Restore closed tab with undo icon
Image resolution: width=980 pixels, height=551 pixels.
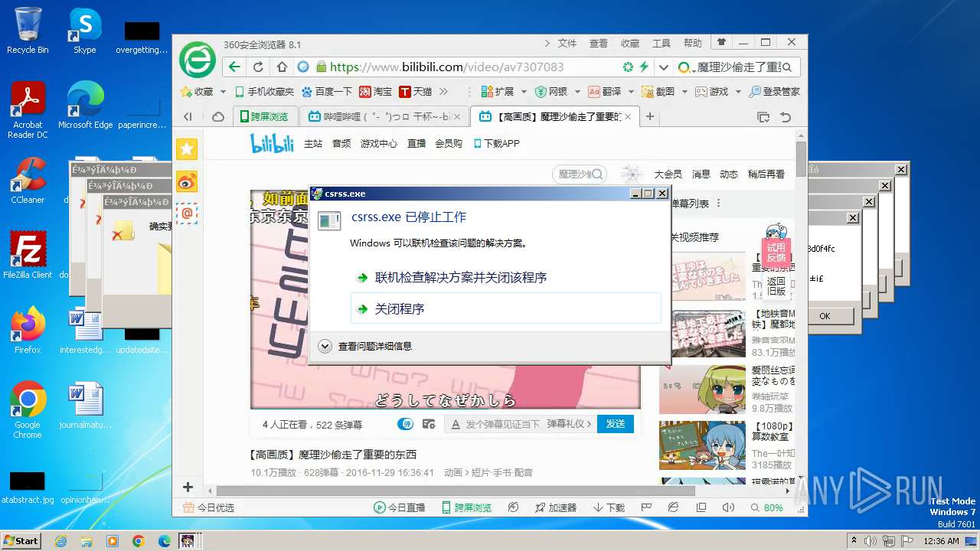pos(786,117)
